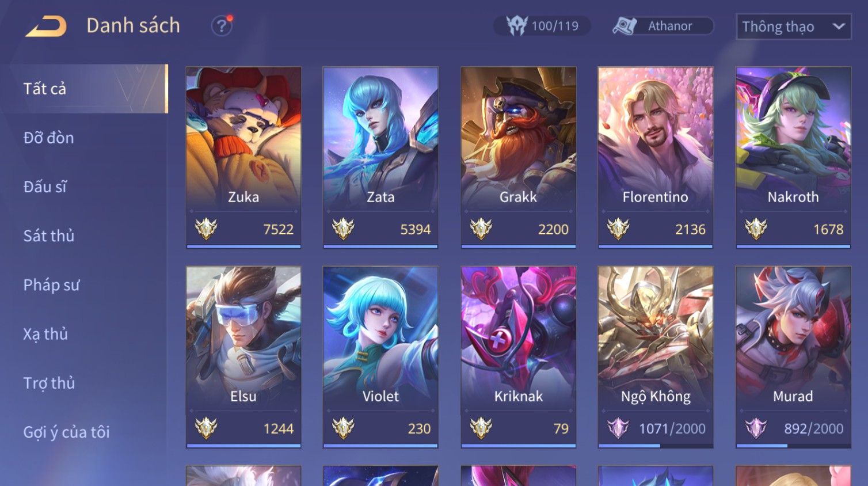Click Grakk's gold mastery badge icon
The width and height of the screenshot is (868, 486).
[481, 229]
